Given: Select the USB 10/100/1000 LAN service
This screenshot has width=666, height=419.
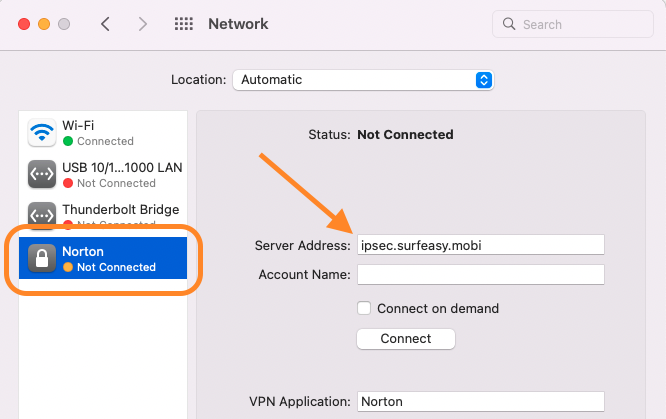Looking at the screenshot, I should [122, 175].
